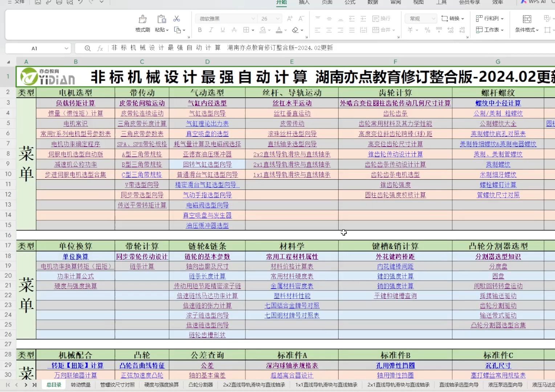
Task: Select column header F
Action: 395,62
